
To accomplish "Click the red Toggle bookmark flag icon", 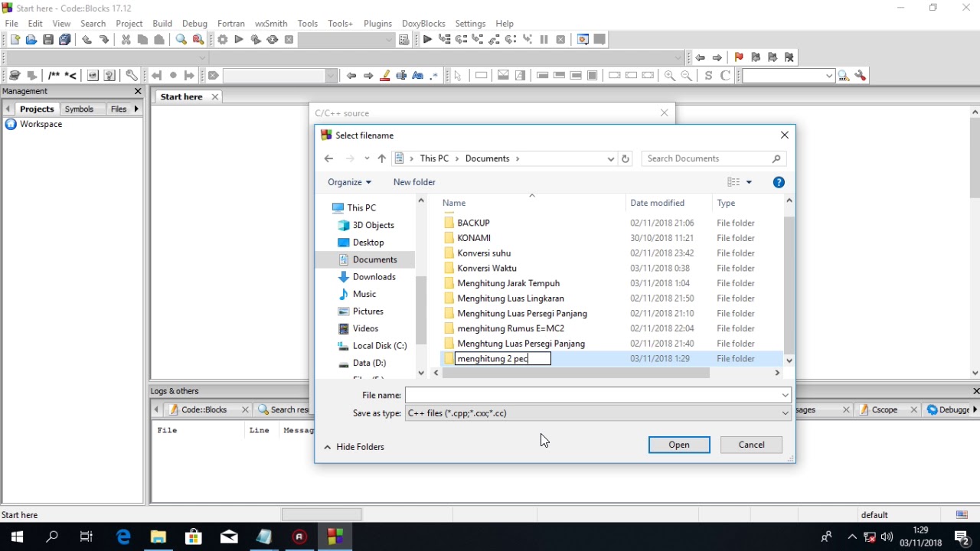I will (738, 57).
